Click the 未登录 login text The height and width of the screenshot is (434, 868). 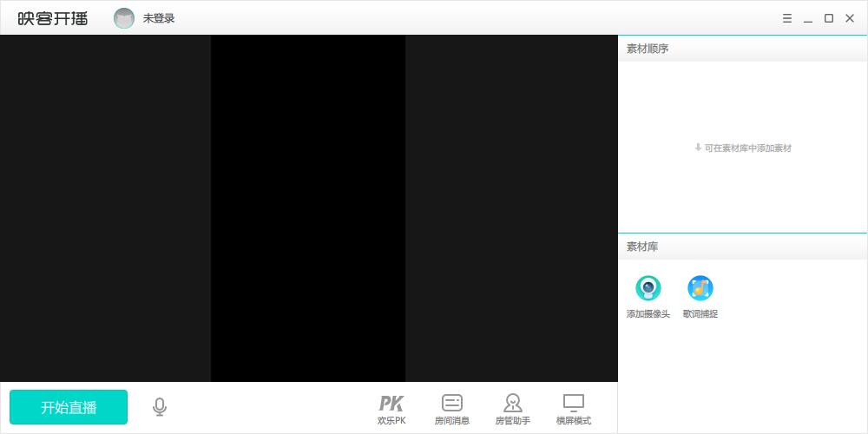coord(159,18)
